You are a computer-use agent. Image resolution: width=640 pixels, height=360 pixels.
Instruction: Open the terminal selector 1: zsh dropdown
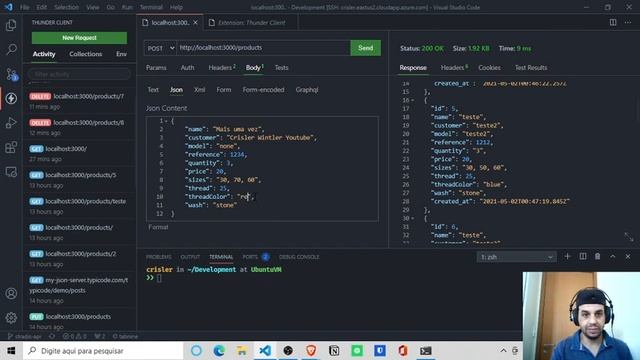coord(516,257)
